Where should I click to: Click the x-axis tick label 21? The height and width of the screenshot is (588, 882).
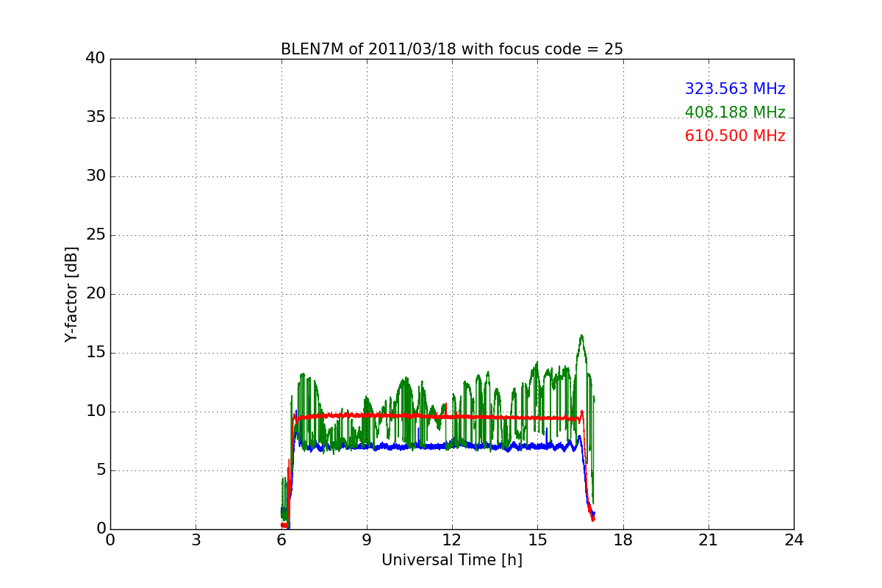tap(709, 540)
